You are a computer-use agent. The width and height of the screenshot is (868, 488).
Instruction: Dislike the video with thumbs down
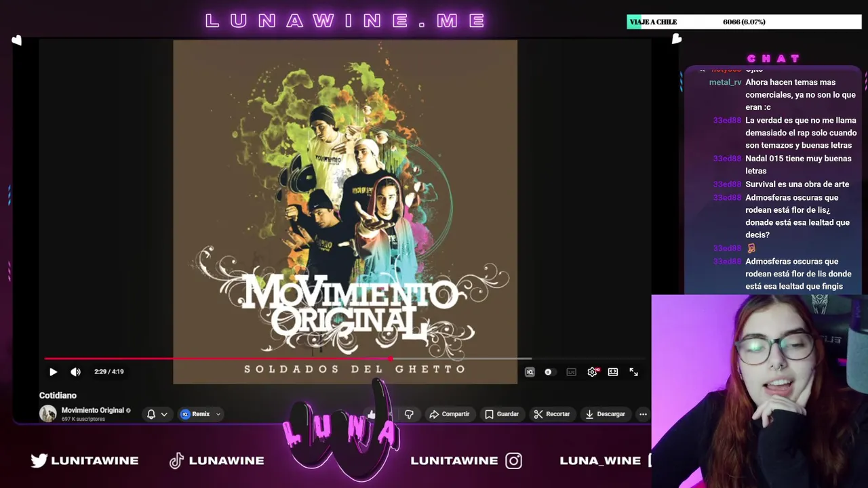409,414
